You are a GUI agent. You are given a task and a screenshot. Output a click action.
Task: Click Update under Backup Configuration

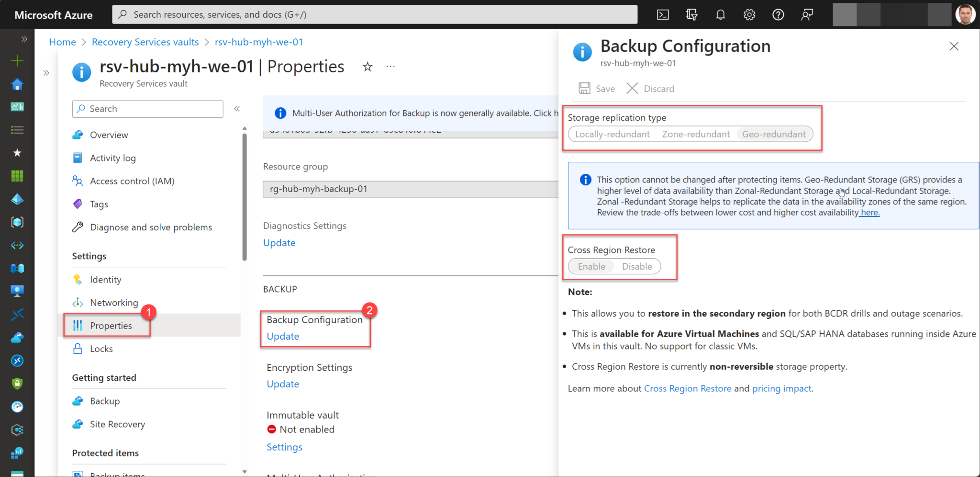pyautogui.click(x=282, y=336)
